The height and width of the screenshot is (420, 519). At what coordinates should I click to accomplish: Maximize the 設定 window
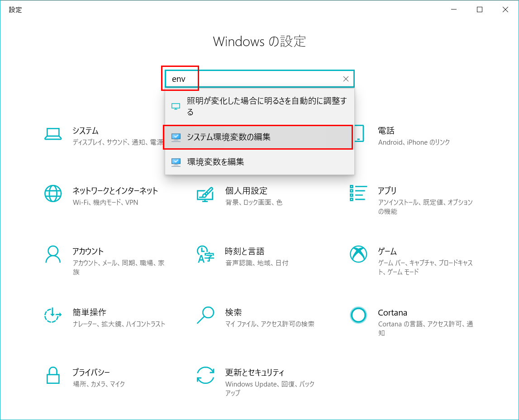tap(480, 9)
